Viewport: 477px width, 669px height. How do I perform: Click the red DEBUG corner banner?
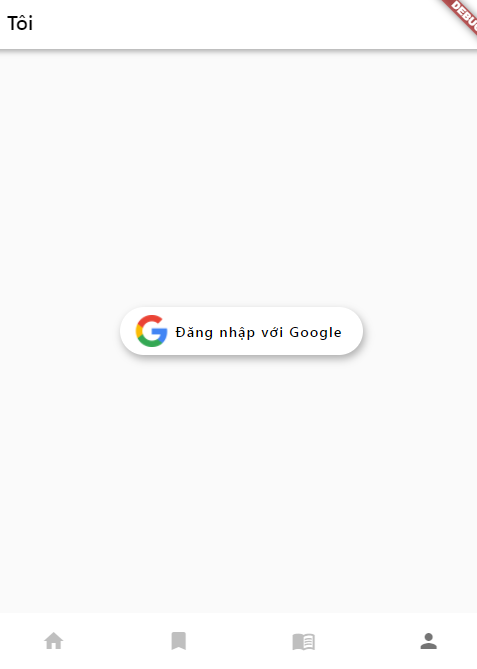point(463,16)
